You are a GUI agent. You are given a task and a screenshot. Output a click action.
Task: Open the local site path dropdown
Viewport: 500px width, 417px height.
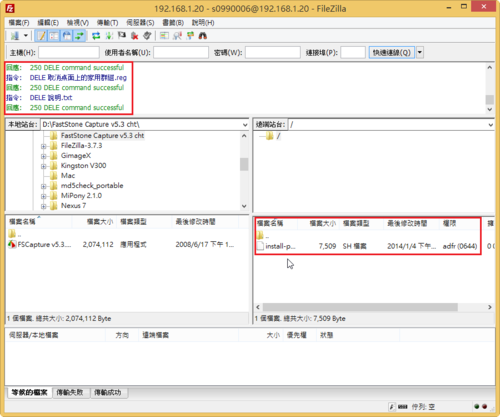(x=245, y=125)
